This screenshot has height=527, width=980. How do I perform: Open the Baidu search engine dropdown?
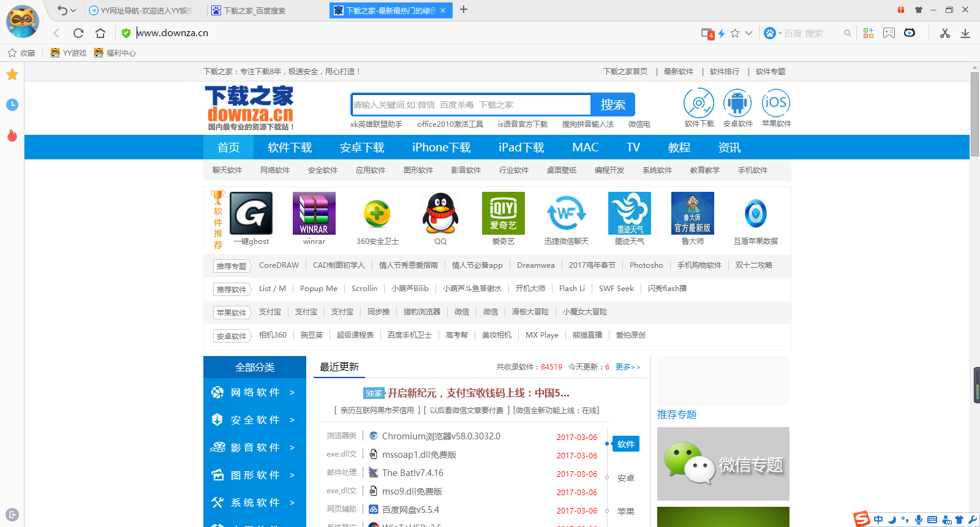tap(773, 33)
